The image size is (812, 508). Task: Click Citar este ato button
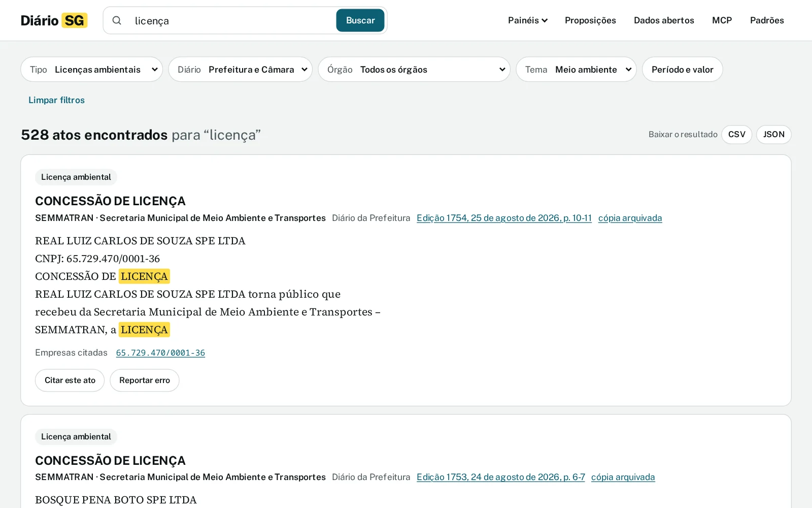tap(70, 380)
